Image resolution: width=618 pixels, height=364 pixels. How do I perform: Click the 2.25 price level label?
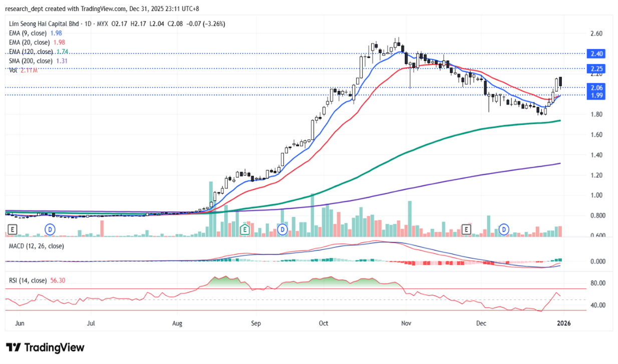tap(598, 69)
